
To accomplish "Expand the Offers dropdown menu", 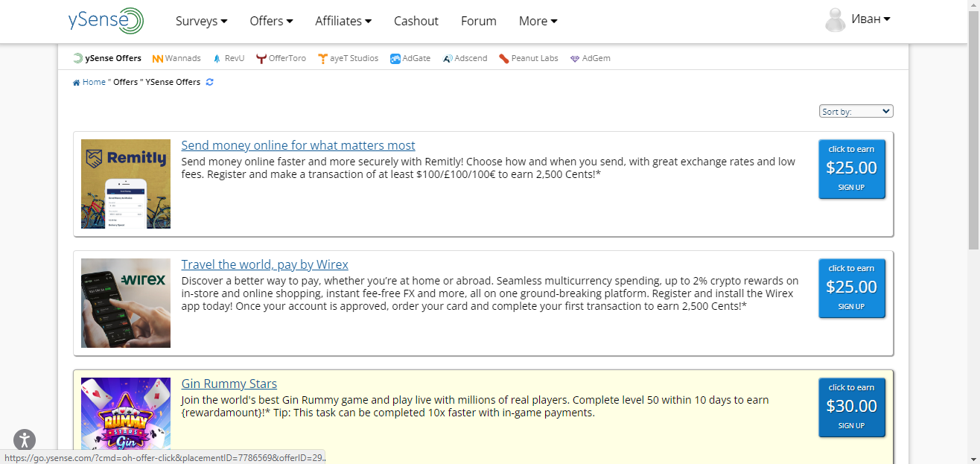I will [x=272, y=21].
